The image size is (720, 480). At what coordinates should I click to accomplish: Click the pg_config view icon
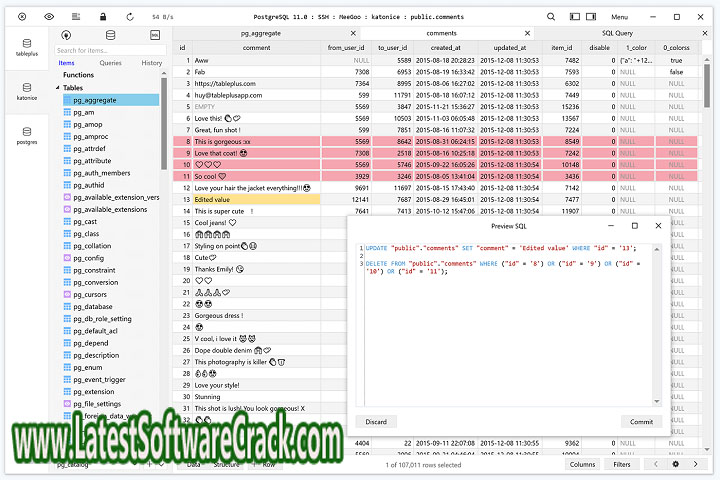pos(67,258)
